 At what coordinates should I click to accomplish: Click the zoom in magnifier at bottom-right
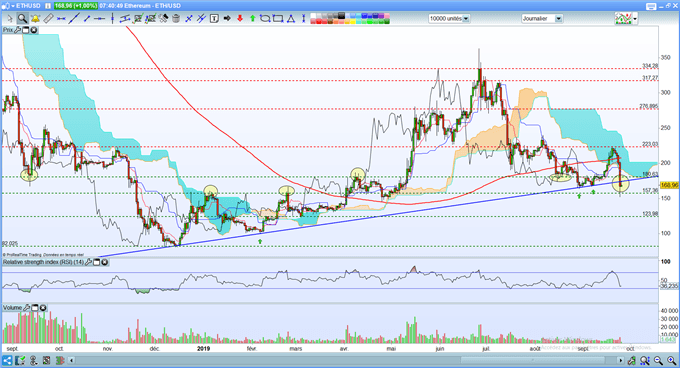coord(671,361)
